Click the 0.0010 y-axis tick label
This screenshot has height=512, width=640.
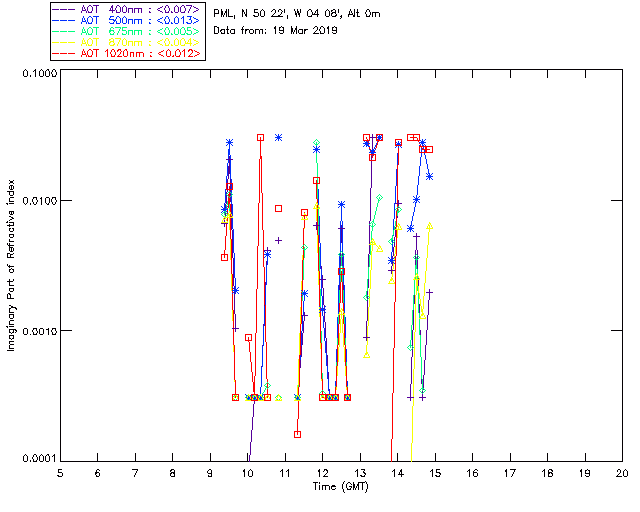[40, 331]
